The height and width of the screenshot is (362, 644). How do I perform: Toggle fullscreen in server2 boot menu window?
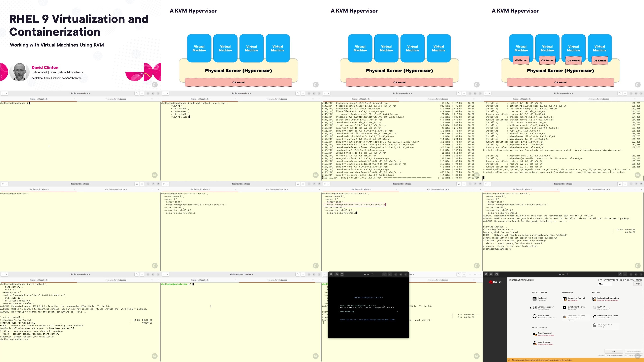point(384,274)
